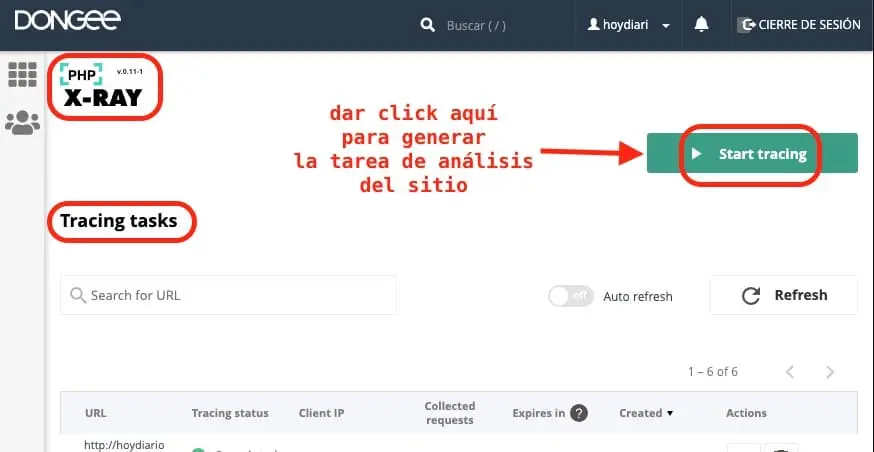Click the search magnifier icon in header
874x452 pixels.
click(428, 25)
